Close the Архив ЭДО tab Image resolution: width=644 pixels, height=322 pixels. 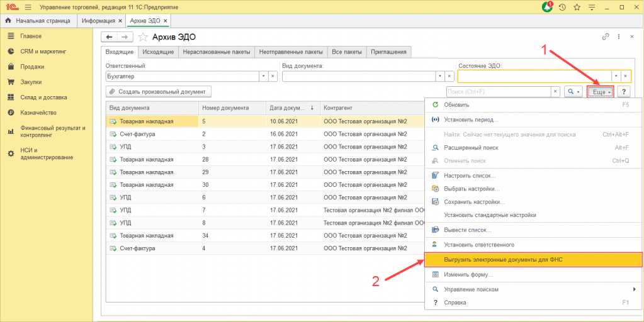pos(166,21)
